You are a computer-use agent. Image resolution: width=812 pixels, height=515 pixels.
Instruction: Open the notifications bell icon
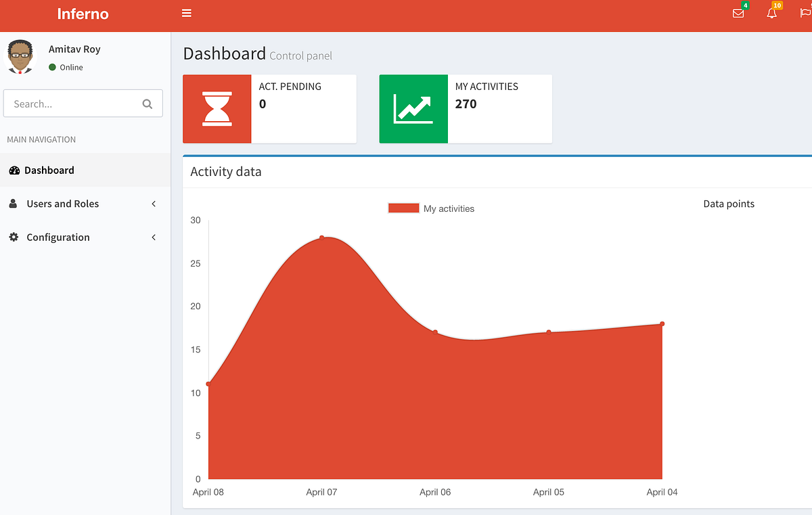771,14
